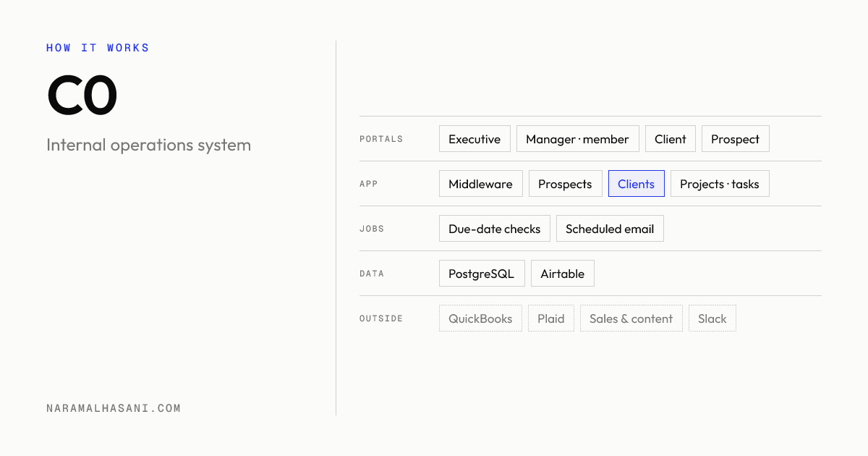Select the Prospect chip in the Portals row
868x456 pixels.
(x=735, y=139)
